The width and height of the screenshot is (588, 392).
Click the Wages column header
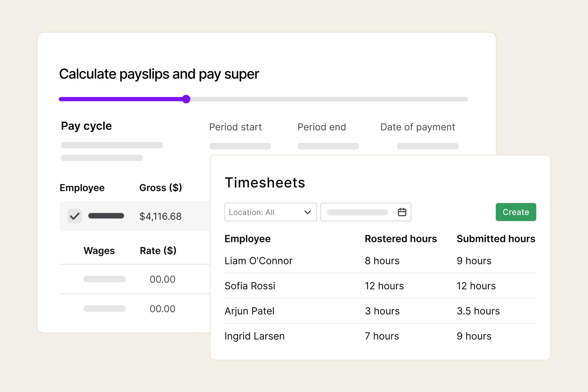[99, 251]
